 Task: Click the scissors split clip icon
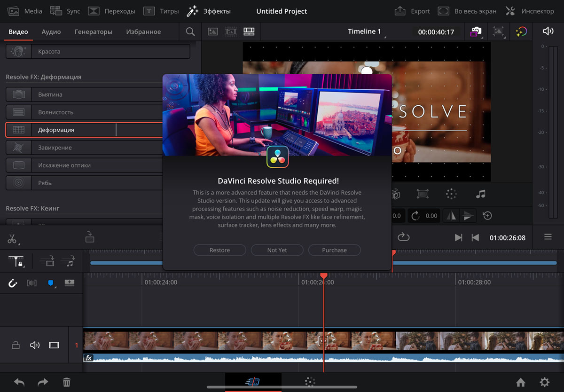(x=12, y=238)
